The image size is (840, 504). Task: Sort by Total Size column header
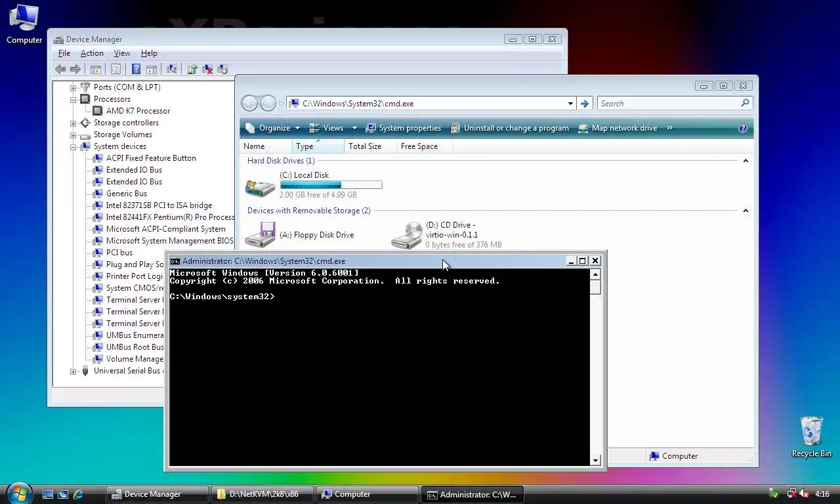pyautogui.click(x=371, y=146)
